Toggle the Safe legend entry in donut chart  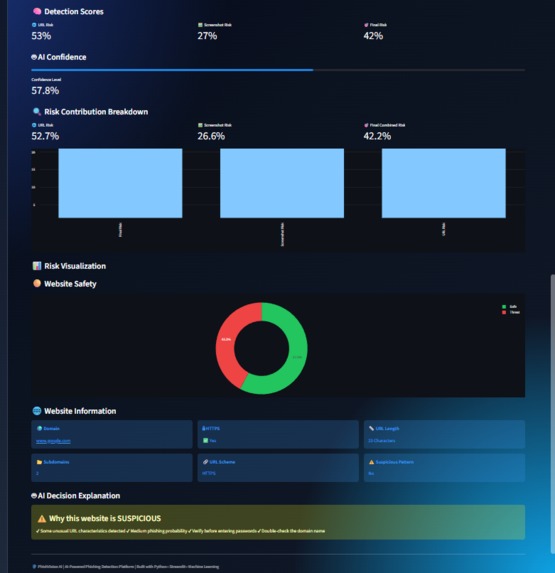coord(509,307)
